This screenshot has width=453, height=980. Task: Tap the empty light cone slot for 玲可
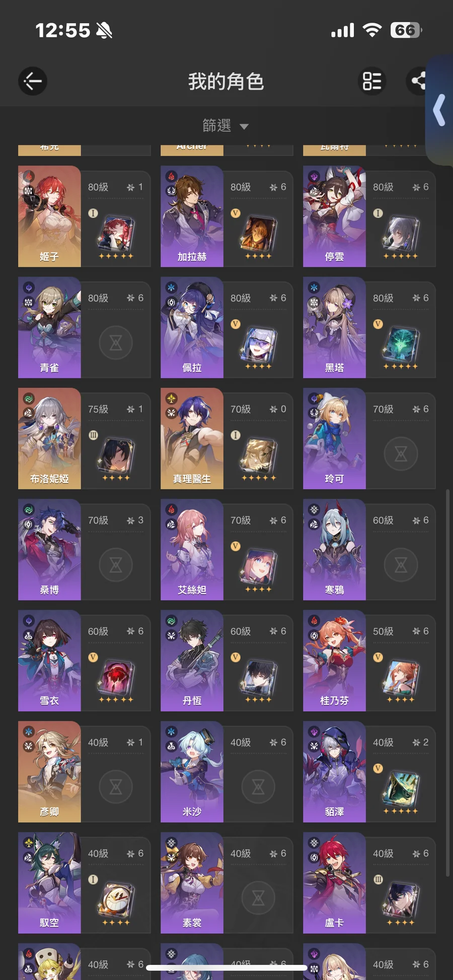[401, 454]
